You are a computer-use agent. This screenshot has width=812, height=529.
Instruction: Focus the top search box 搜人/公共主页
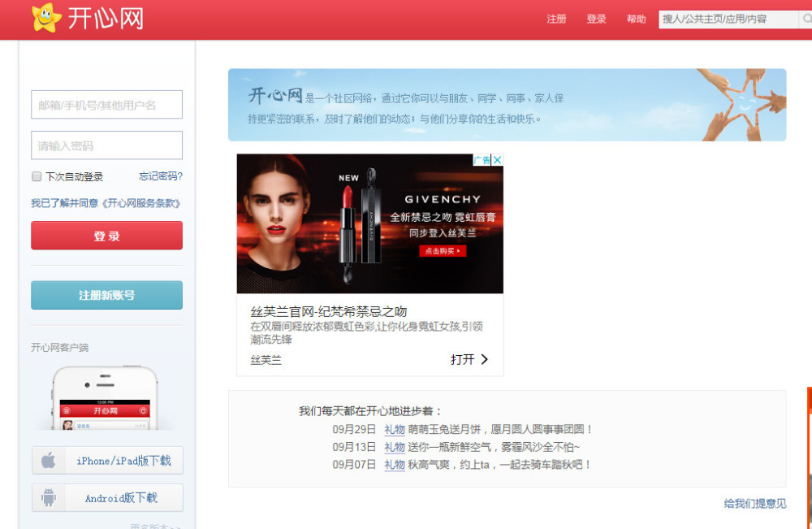[728, 20]
